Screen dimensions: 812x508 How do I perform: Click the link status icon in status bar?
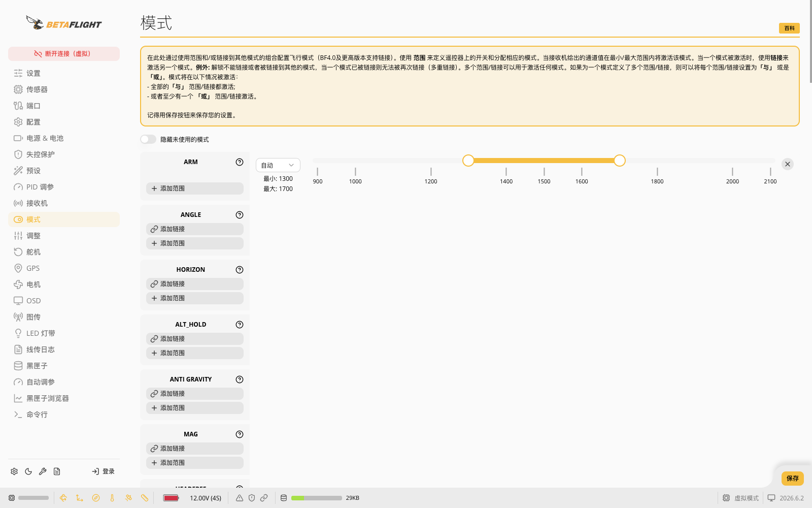click(264, 498)
